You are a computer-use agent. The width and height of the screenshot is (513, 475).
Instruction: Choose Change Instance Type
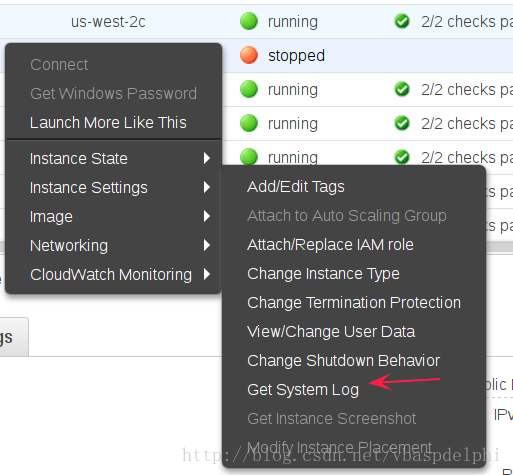pyautogui.click(x=323, y=274)
